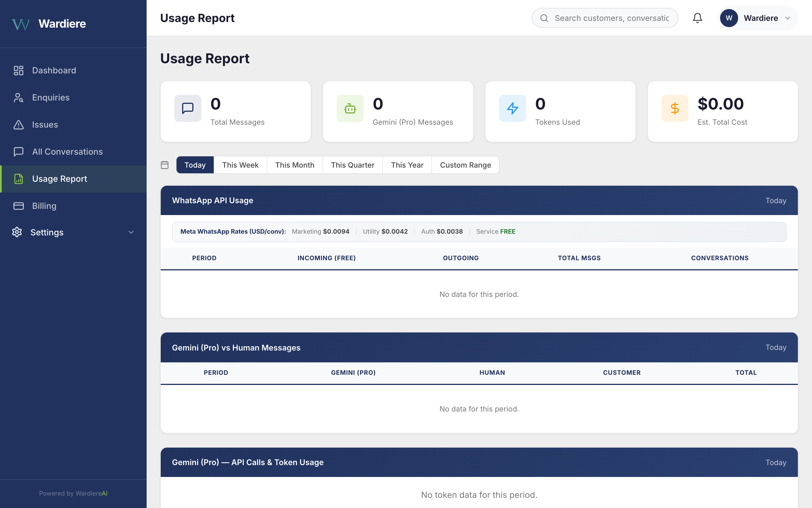Image resolution: width=812 pixels, height=508 pixels.
Task: Click the Billing credit card icon
Action: [x=18, y=206]
